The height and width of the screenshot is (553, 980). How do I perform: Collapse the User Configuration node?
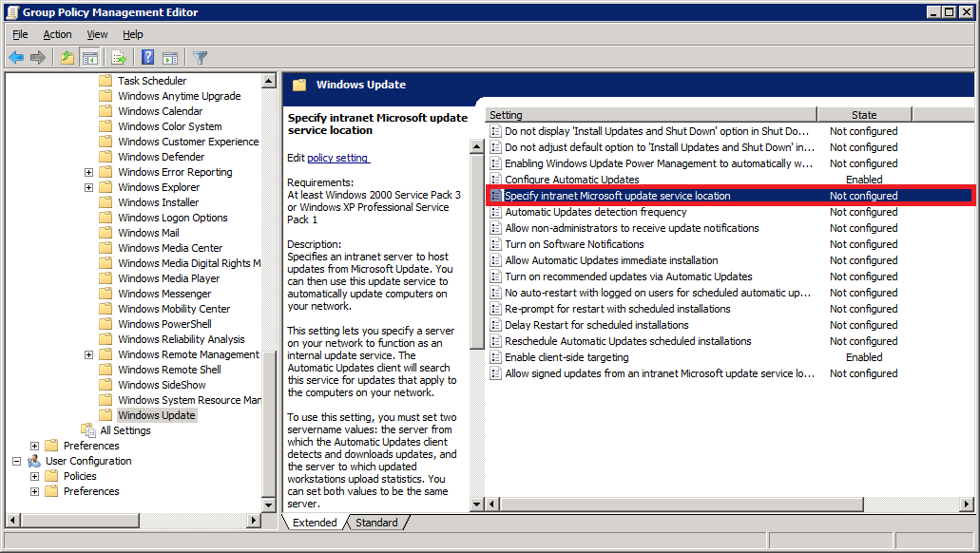[17, 461]
